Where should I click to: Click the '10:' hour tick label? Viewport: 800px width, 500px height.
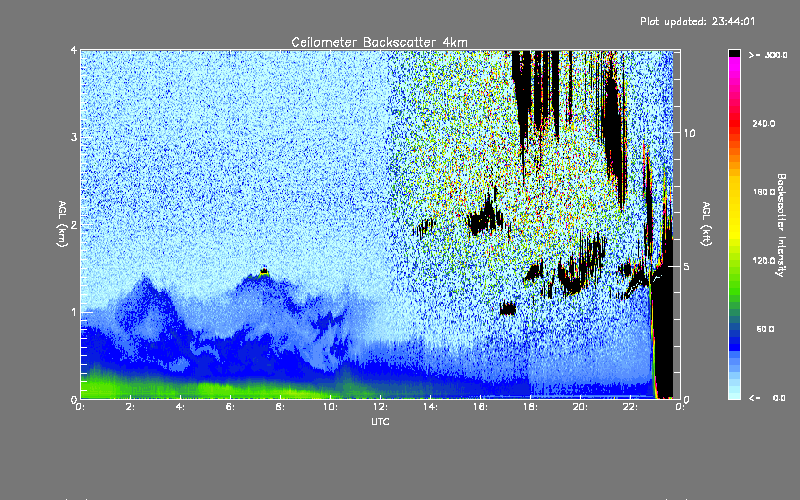click(x=331, y=407)
